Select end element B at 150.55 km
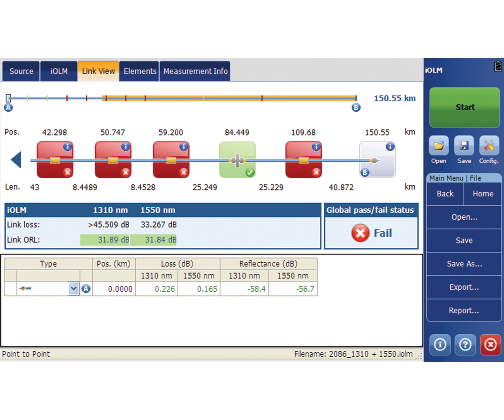Screen dimensions: 504x420 pos(377,160)
